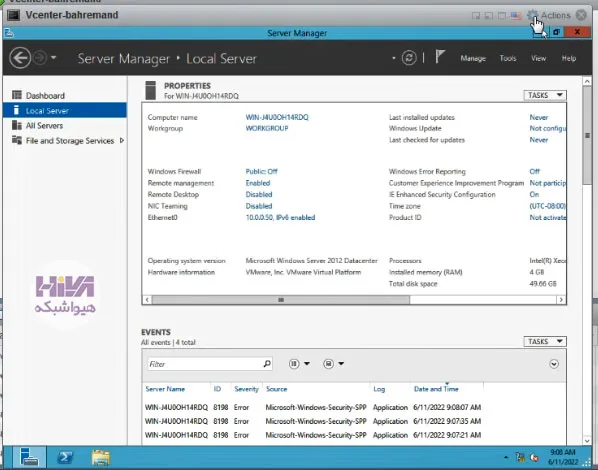598x470 pixels.
Task: Click the network tray icon
Action: (520, 457)
